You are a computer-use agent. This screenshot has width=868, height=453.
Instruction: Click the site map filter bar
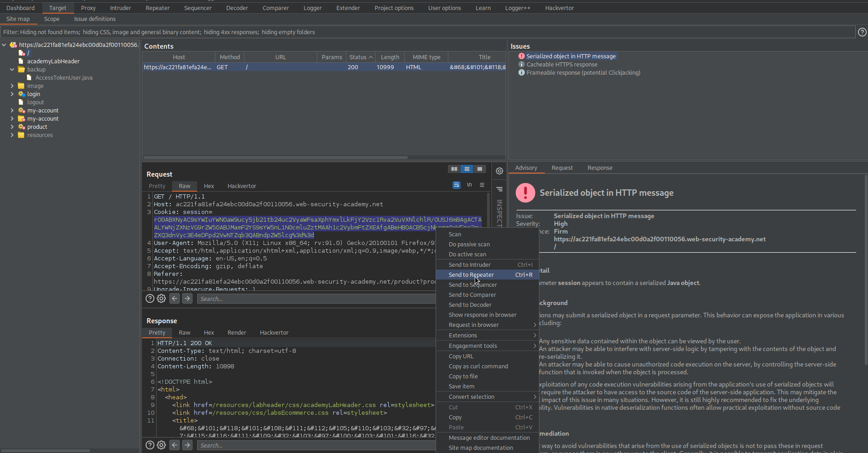[428, 32]
